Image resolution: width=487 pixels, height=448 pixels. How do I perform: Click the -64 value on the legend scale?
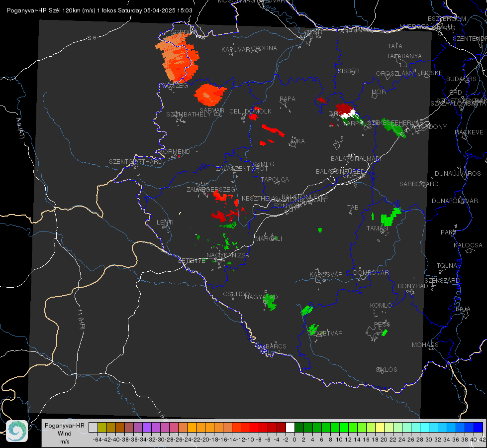(x=97, y=440)
